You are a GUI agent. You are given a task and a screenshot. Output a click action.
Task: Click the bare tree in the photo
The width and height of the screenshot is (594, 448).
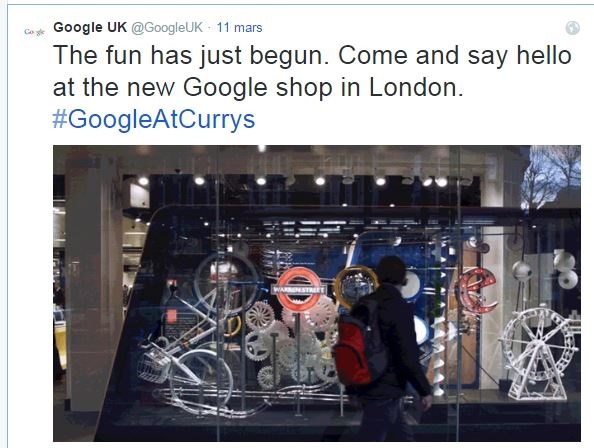coord(550,176)
